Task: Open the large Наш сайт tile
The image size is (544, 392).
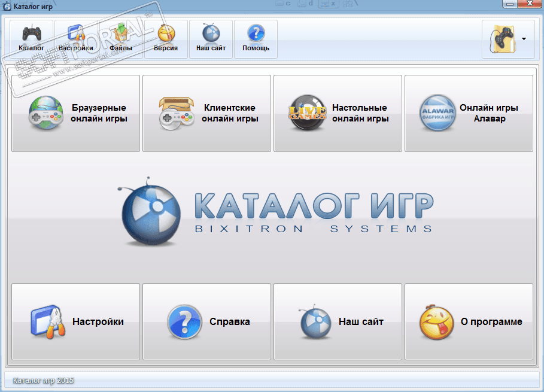Action: click(338, 321)
